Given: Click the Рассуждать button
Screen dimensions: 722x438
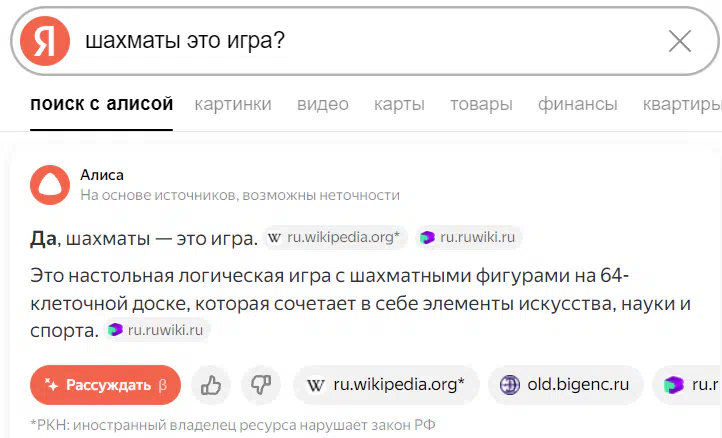Looking at the screenshot, I should coord(105,385).
